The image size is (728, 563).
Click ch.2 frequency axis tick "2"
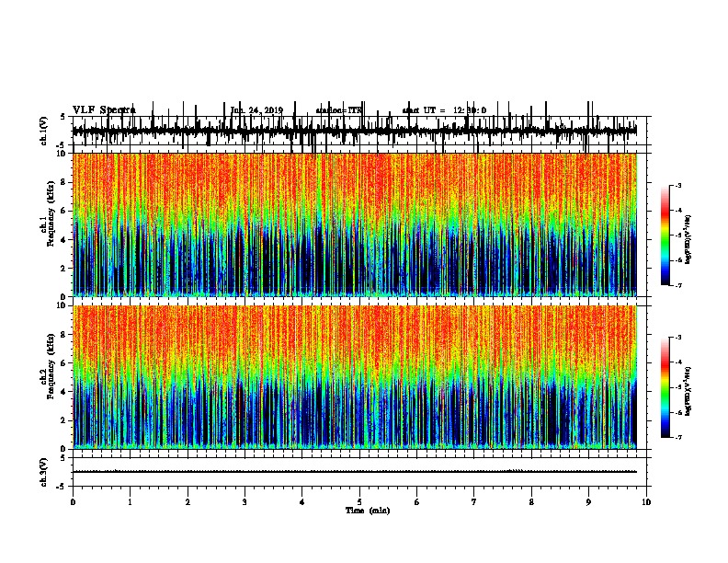coord(64,420)
